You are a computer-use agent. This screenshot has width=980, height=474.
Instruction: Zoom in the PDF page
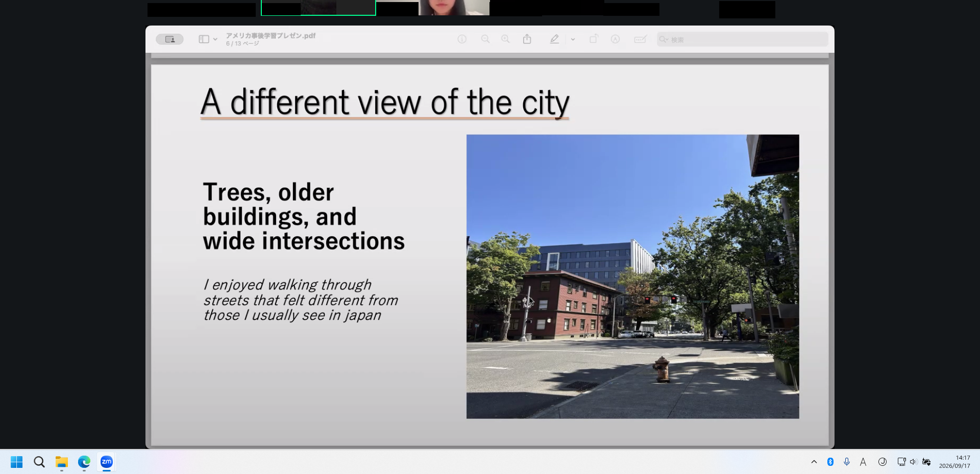coord(505,39)
